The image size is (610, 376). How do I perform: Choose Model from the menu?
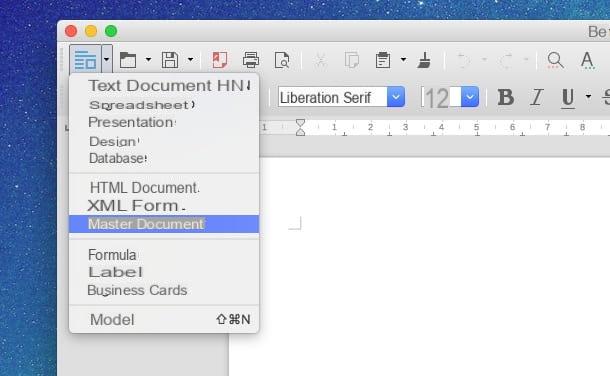pos(164,320)
